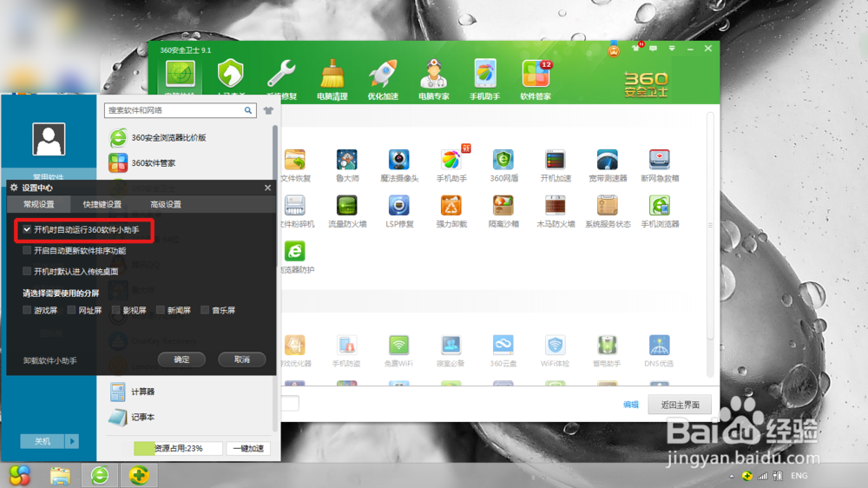
Task: Open WiFi体检 tool
Action: 556,351
